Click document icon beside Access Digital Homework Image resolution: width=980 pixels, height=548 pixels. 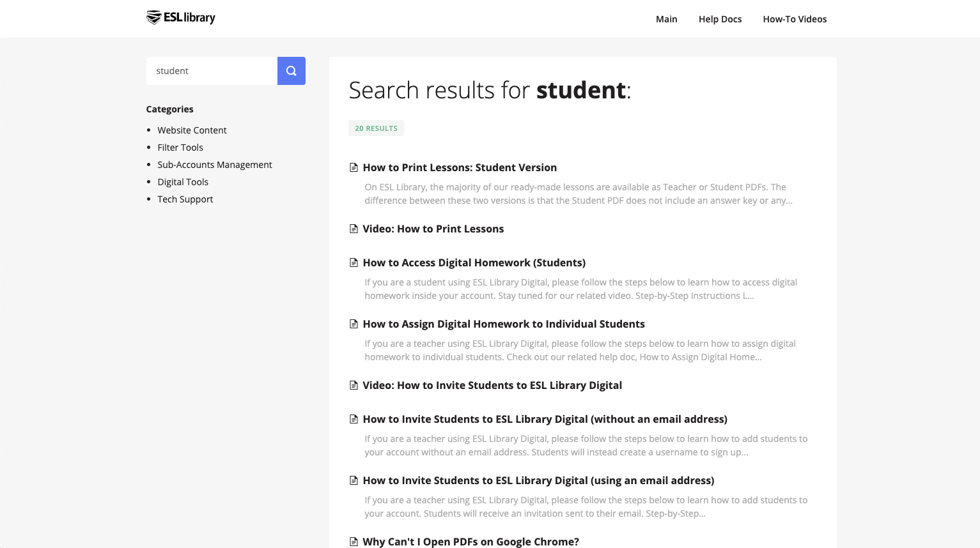click(x=354, y=263)
